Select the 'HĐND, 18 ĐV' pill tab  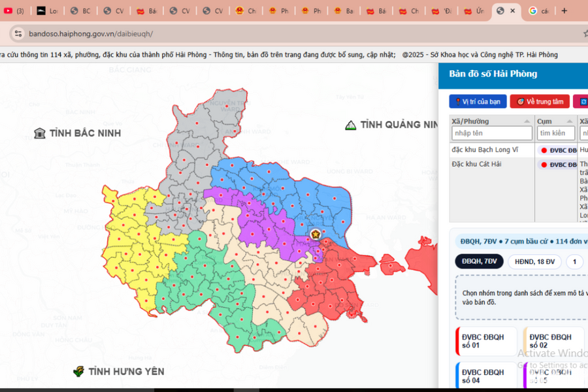coord(534,261)
